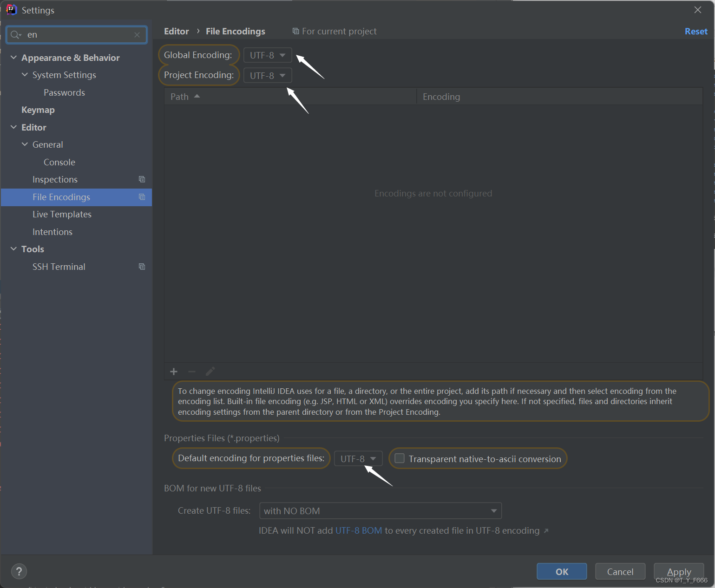The width and height of the screenshot is (715, 588).
Task: Enable Transparent native-to-ascii conversion
Action: point(399,458)
